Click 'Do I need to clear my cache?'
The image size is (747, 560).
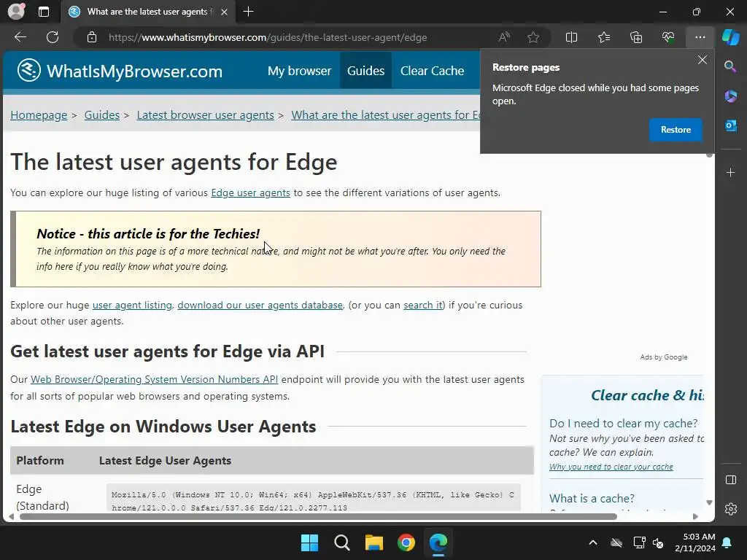point(624,424)
